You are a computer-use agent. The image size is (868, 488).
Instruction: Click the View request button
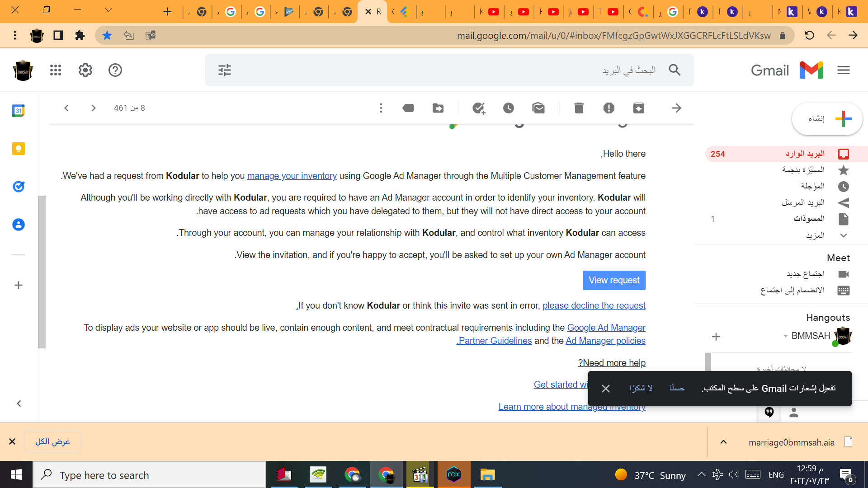click(614, 280)
